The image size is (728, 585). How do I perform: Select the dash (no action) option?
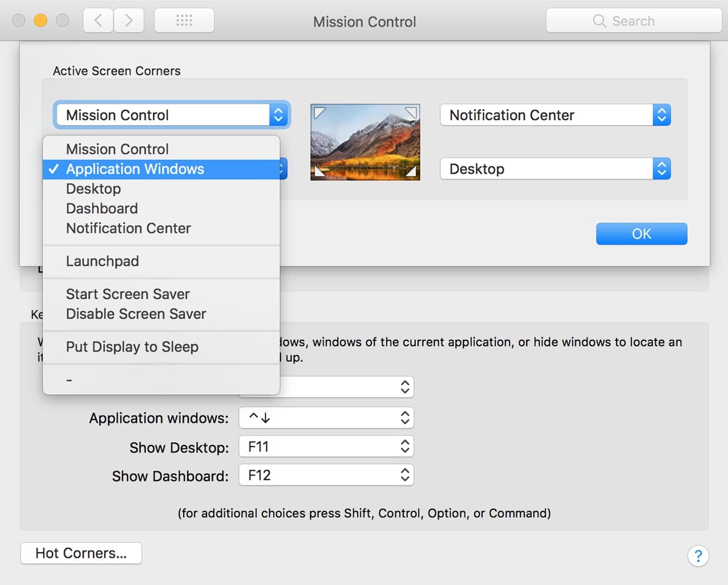[69, 380]
